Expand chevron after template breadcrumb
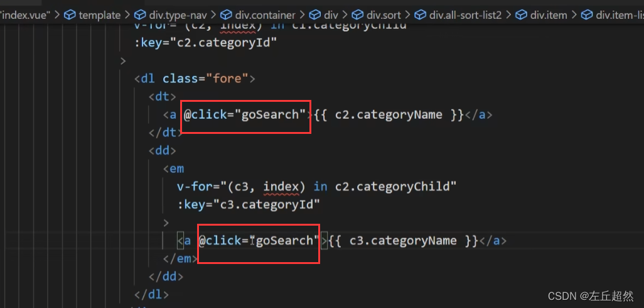 pyautogui.click(x=127, y=16)
